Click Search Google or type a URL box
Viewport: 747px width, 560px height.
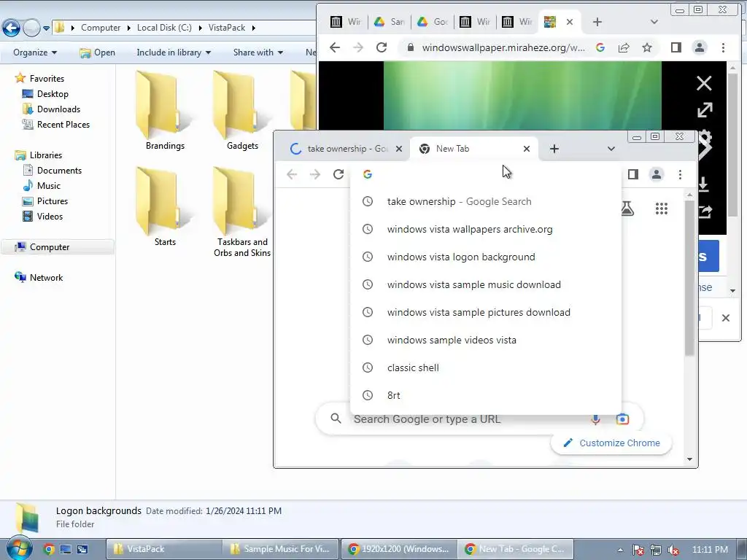pyautogui.click(x=479, y=419)
